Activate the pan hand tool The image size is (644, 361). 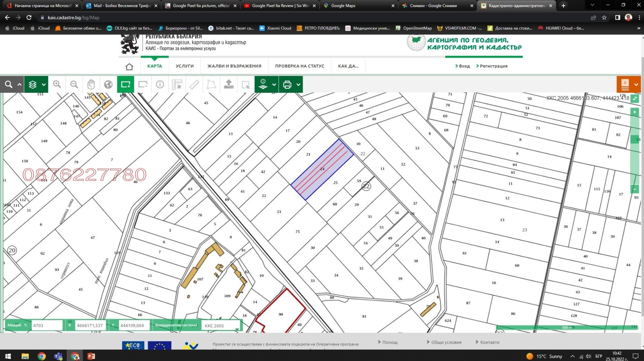[x=91, y=84]
